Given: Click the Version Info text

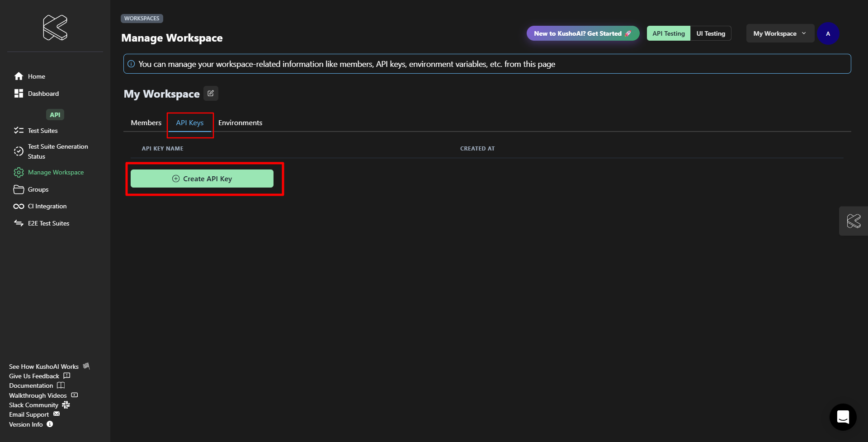Looking at the screenshot, I should (x=26, y=424).
